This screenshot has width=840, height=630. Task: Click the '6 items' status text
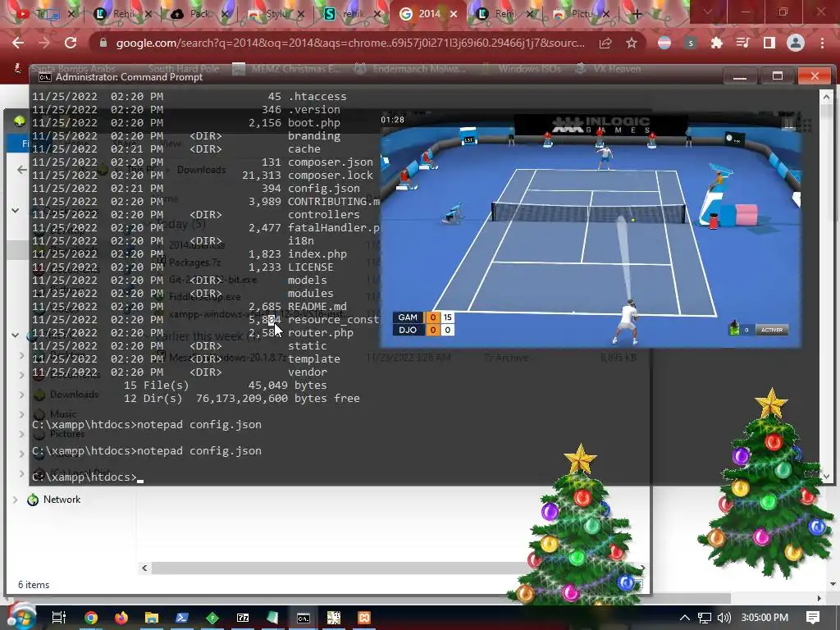34,584
